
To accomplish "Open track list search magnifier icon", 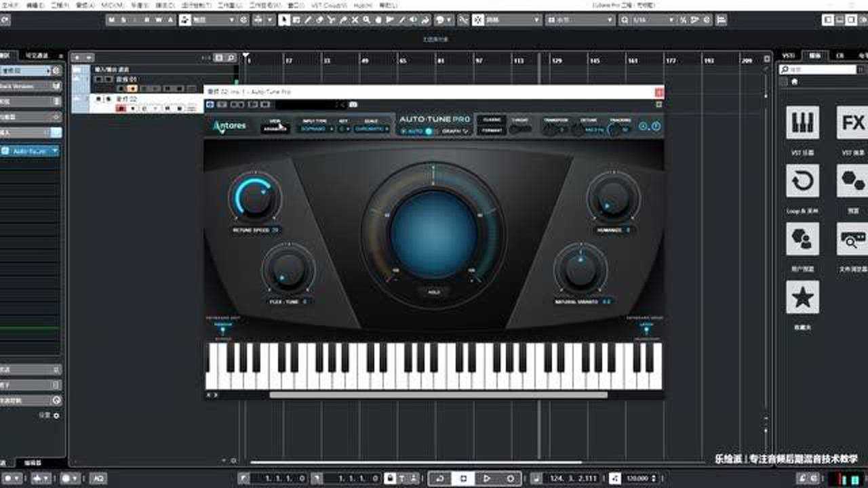I will tap(231, 58).
